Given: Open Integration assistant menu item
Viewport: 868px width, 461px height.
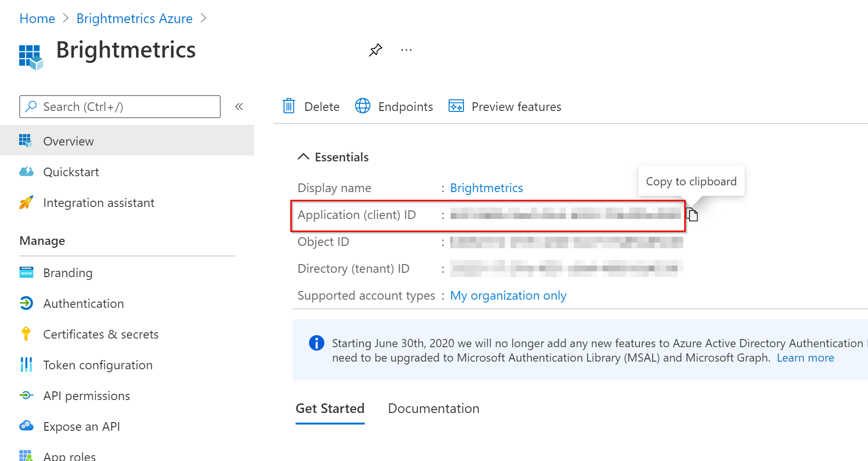Looking at the screenshot, I should 99,203.
